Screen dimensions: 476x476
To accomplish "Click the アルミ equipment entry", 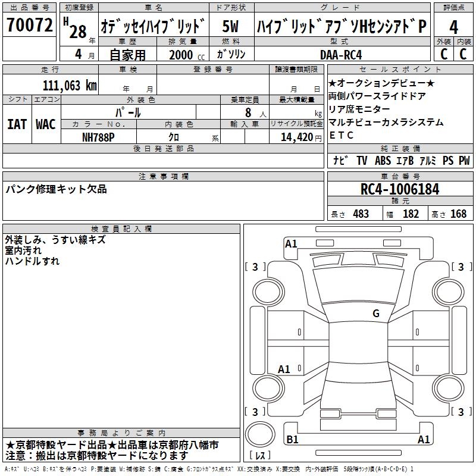I will [x=428, y=160].
